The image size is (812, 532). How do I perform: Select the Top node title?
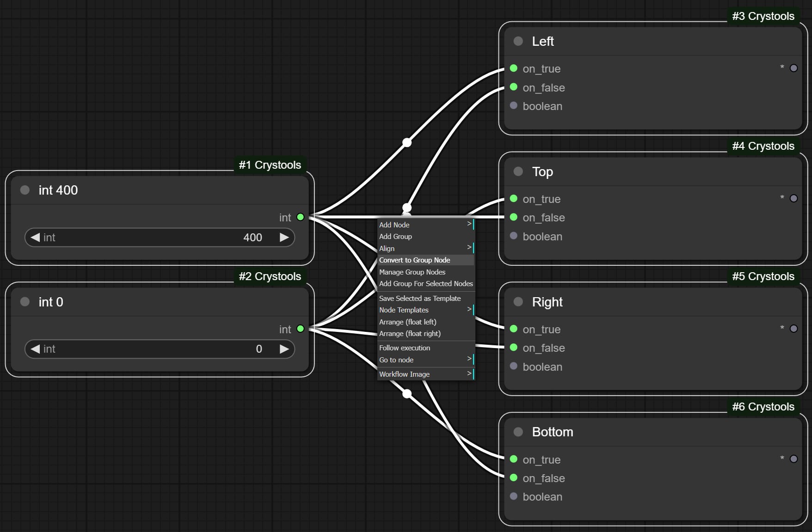542,172
